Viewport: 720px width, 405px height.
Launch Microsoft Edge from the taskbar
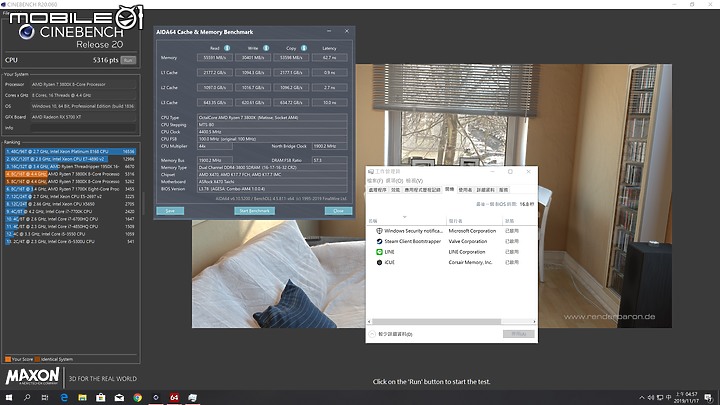coord(64,397)
